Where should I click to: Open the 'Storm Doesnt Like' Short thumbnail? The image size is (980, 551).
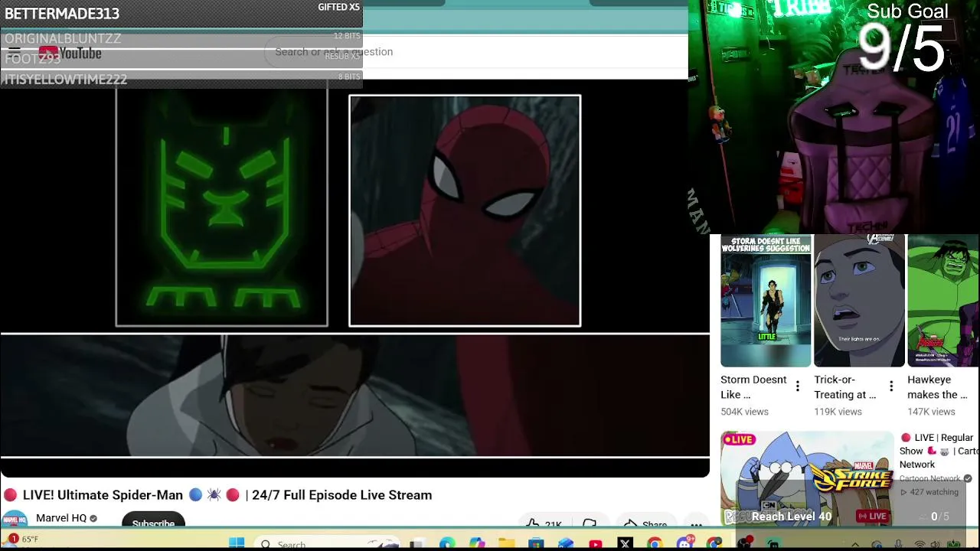coord(766,302)
